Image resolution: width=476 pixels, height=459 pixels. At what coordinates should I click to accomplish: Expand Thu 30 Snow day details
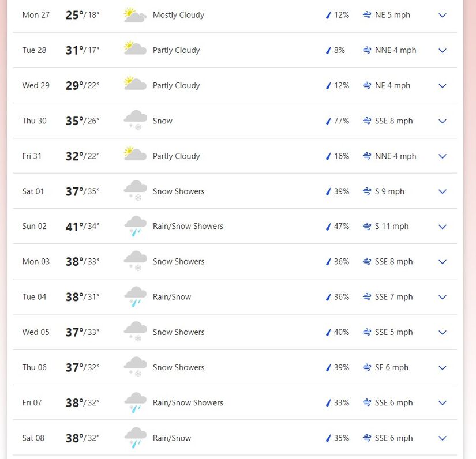point(443,121)
